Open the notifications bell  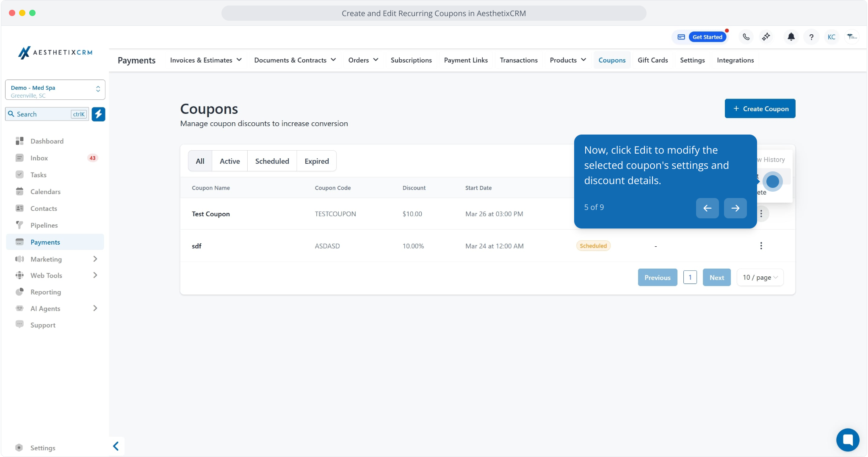[x=791, y=37]
